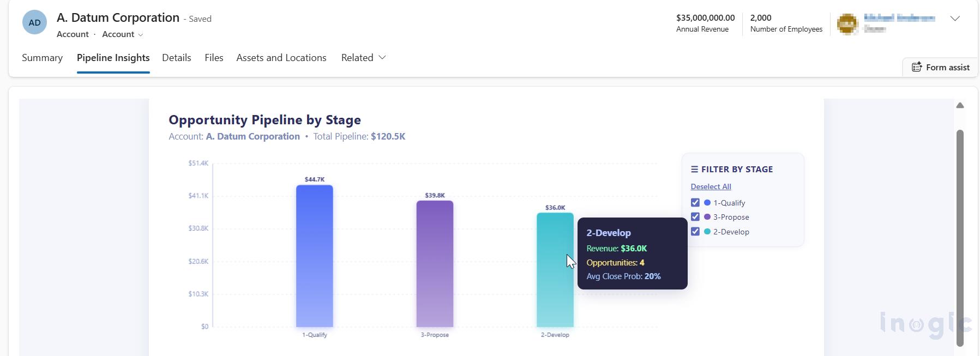This screenshot has height=356, width=980.
Task: Click the purple 3-Propose bar in chart
Action: point(435,264)
